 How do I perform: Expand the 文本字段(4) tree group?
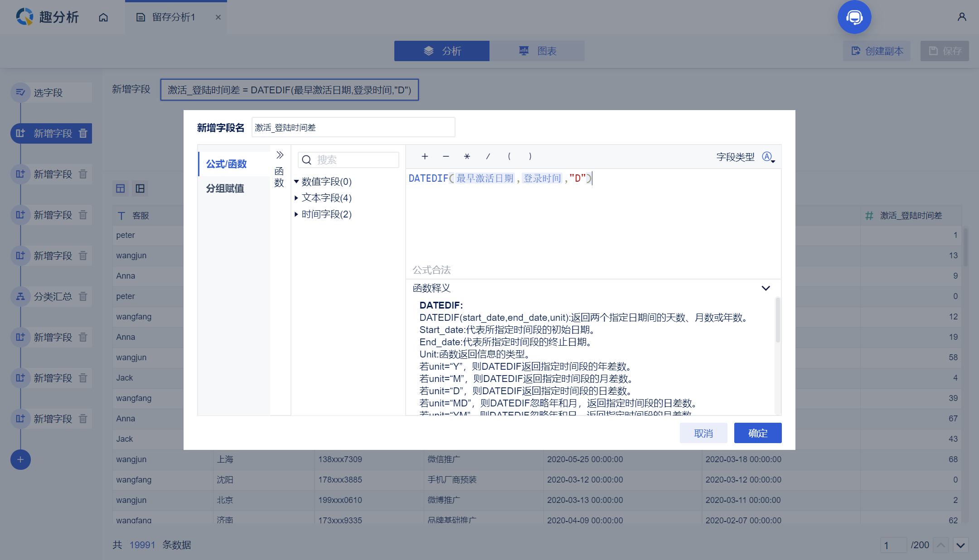[x=296, y=198]
